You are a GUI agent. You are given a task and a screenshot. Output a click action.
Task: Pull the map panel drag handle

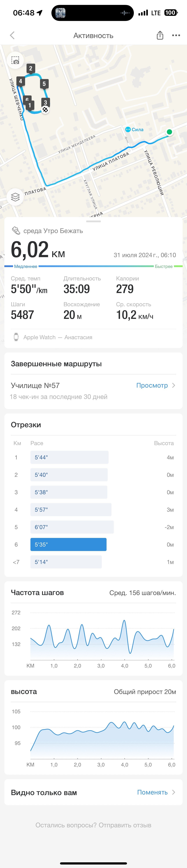pos(93,221)
